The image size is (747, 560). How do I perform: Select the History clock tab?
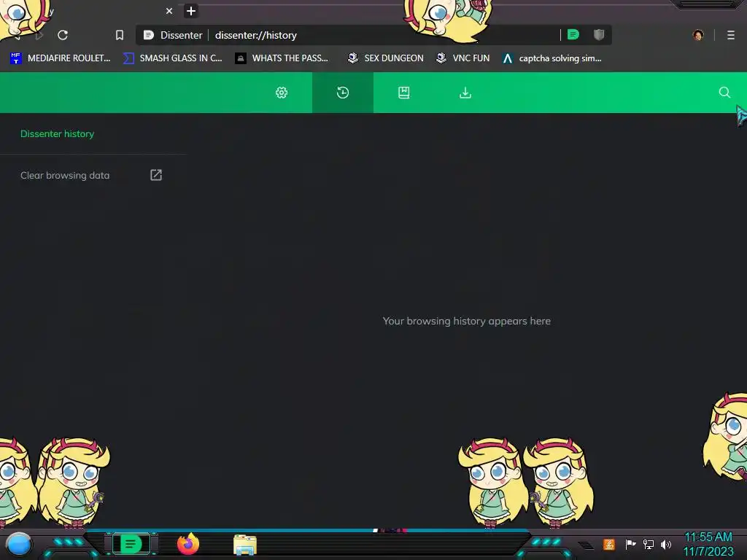click(x=343, y=93)
